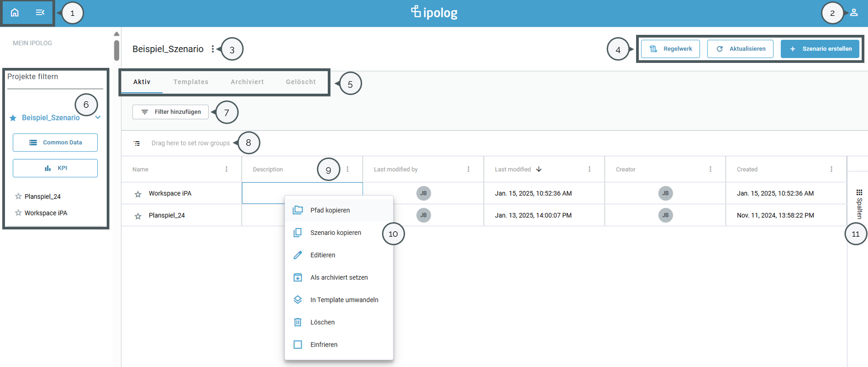The height and width of the screenshot is (367, 868).
Task: Toggle favorite star for Planspiel_24 table row
Action: [138, 216]
